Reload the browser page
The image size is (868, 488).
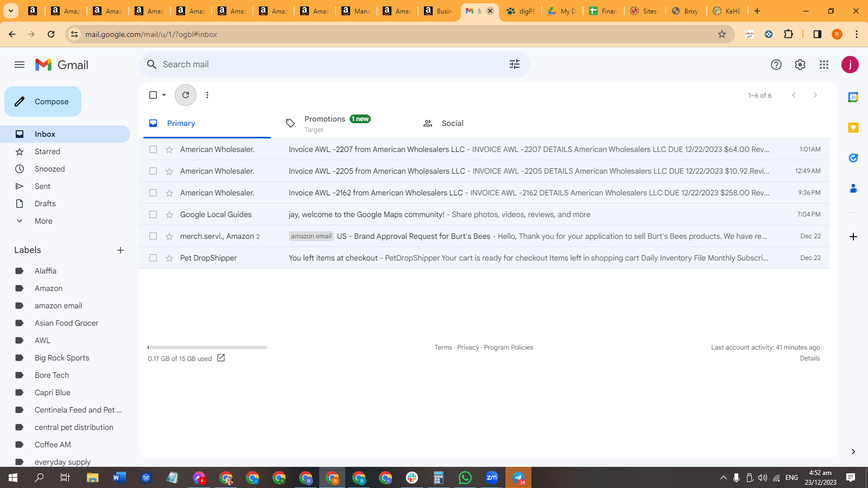[51, 34]
